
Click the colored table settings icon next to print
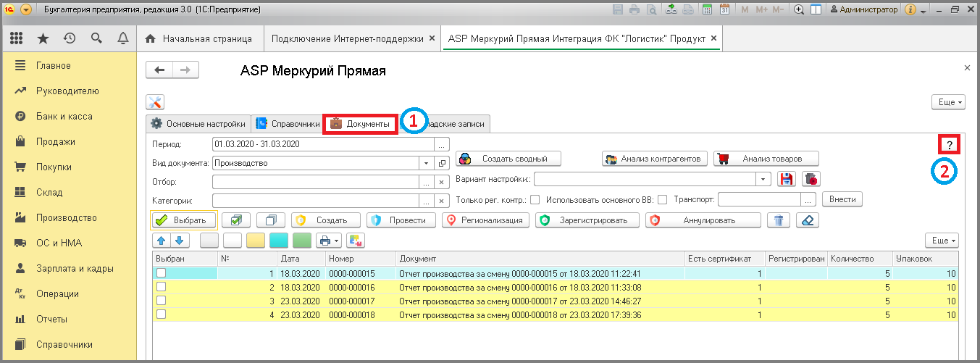tap(356, 240)
